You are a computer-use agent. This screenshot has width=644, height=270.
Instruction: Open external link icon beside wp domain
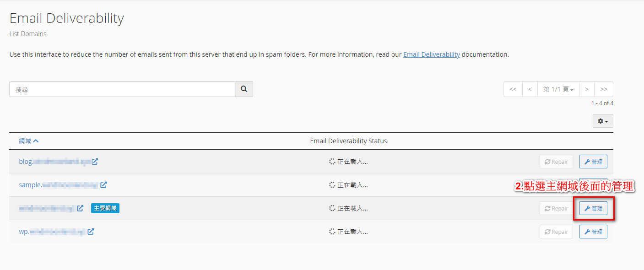[91, 232]
